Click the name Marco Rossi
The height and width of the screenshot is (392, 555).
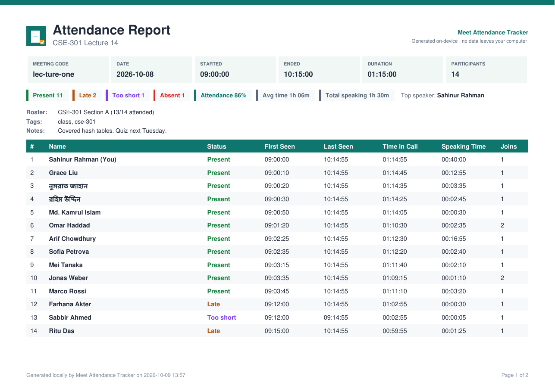(x=67, y=291)
